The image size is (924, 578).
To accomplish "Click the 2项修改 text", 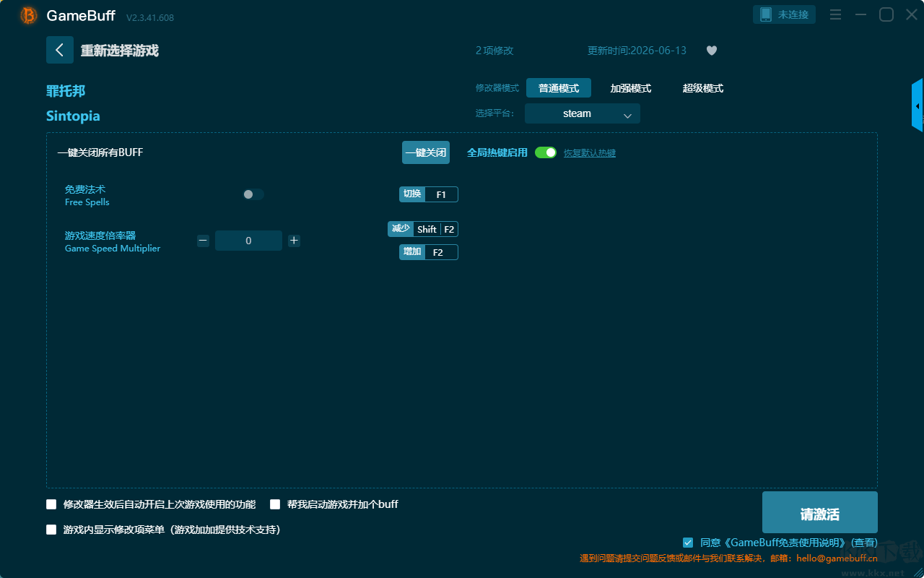I will tap(494, 51).
